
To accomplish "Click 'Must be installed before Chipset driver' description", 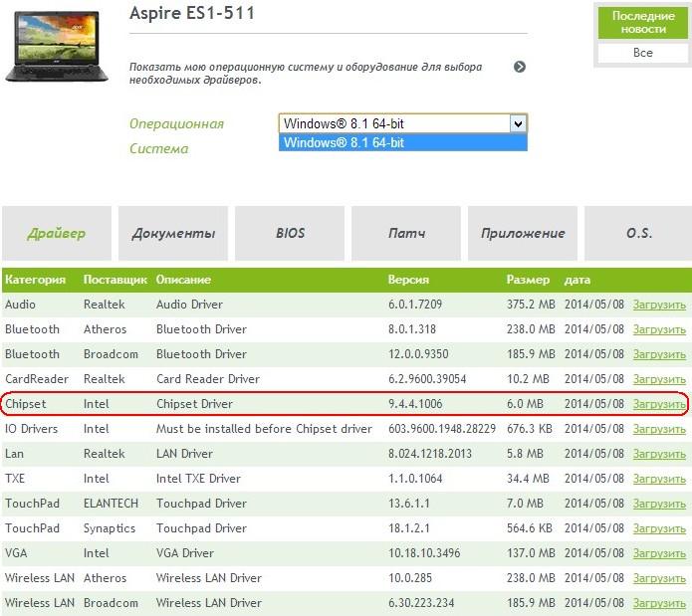I will [264, 429].
